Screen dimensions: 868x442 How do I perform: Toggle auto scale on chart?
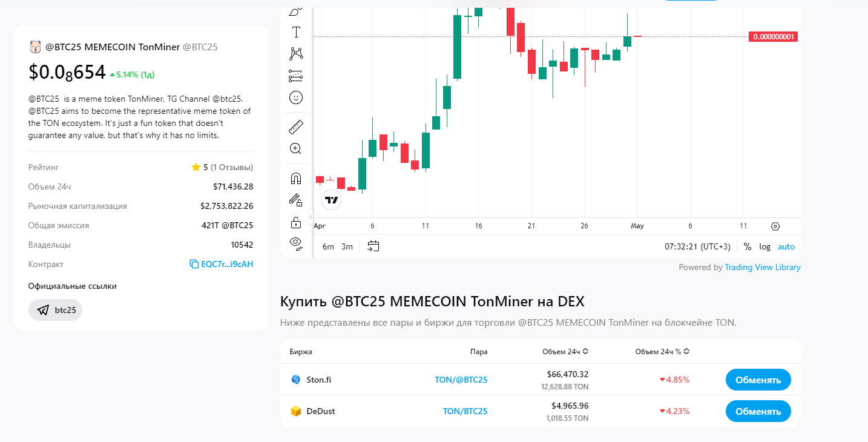[x=786, y=246]
